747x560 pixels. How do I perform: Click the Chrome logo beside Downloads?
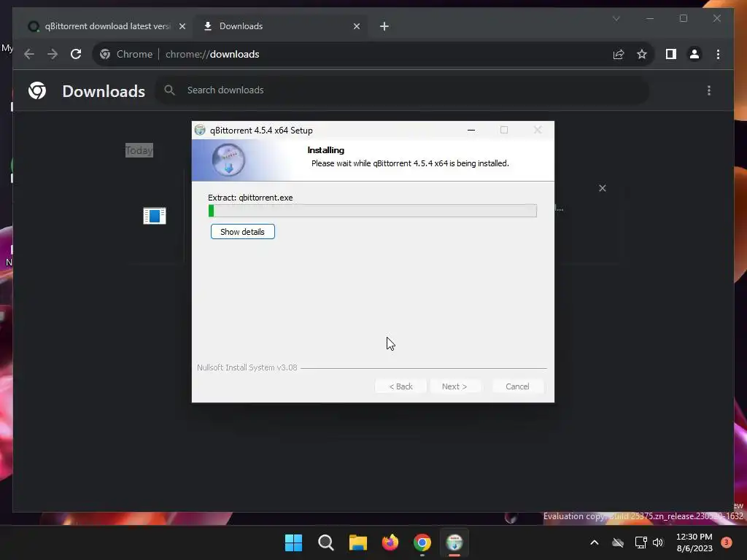point(37,90)
